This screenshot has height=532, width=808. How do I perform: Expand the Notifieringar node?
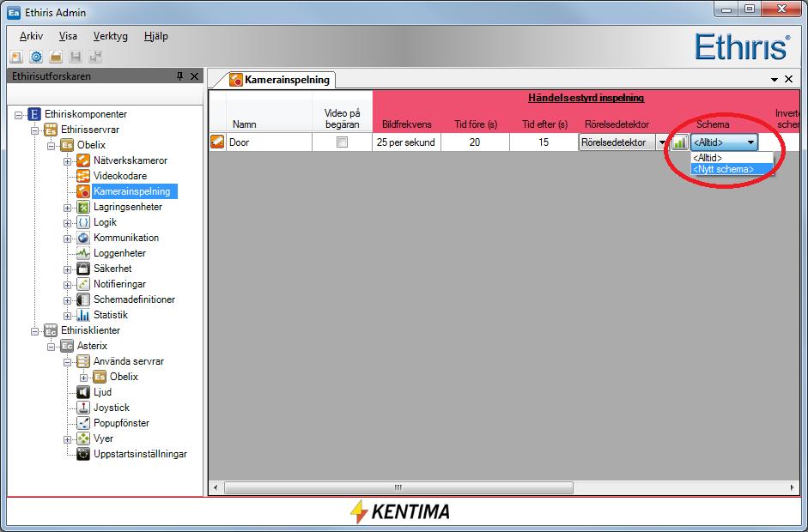click(x=68, y=285)
